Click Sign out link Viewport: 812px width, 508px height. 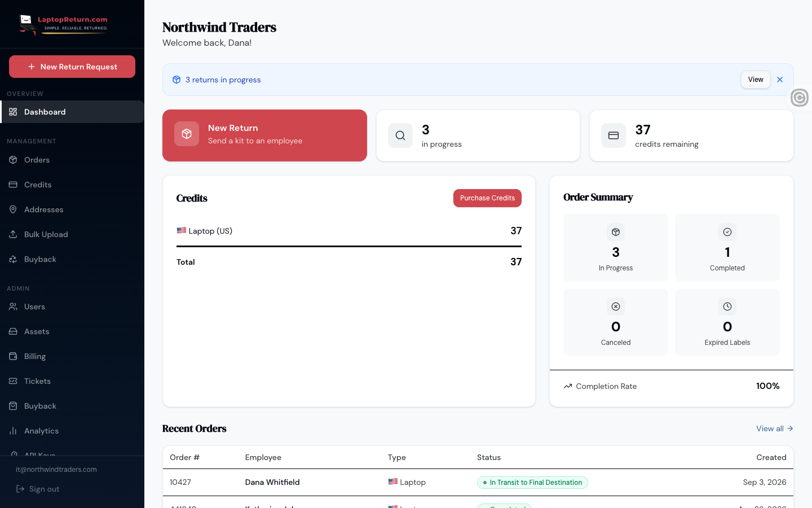(38, 489)
